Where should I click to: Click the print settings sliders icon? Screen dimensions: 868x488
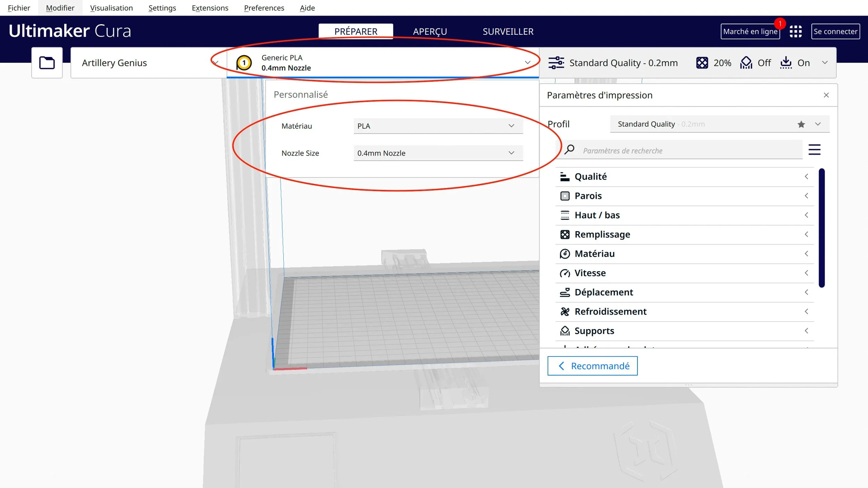click(556, 63)
